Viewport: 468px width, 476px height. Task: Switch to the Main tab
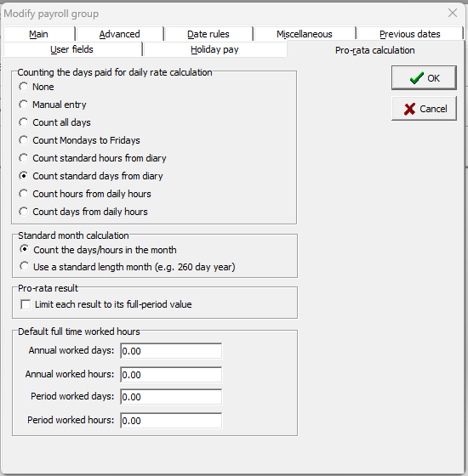click(39, 34)
